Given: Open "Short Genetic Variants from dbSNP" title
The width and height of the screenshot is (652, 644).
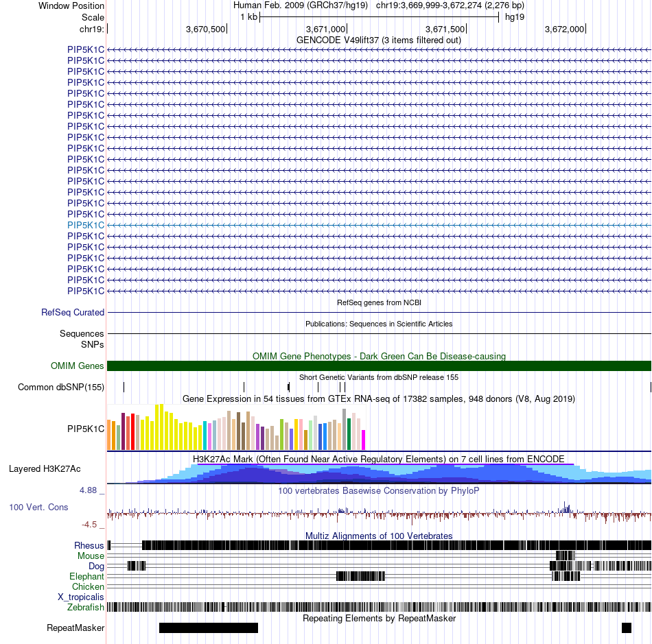Looking at the screenshot, I should tap(379, 377).
